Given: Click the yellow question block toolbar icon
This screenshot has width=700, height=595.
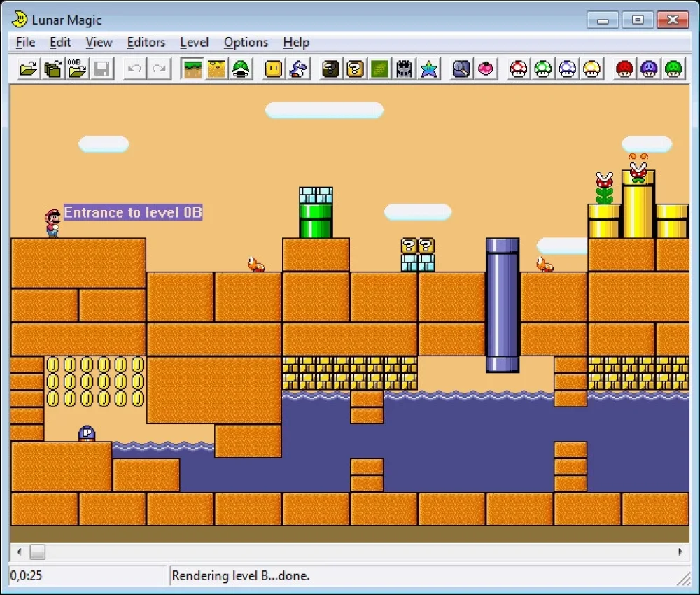Looking at the screenshot, I should pos(356,69).
